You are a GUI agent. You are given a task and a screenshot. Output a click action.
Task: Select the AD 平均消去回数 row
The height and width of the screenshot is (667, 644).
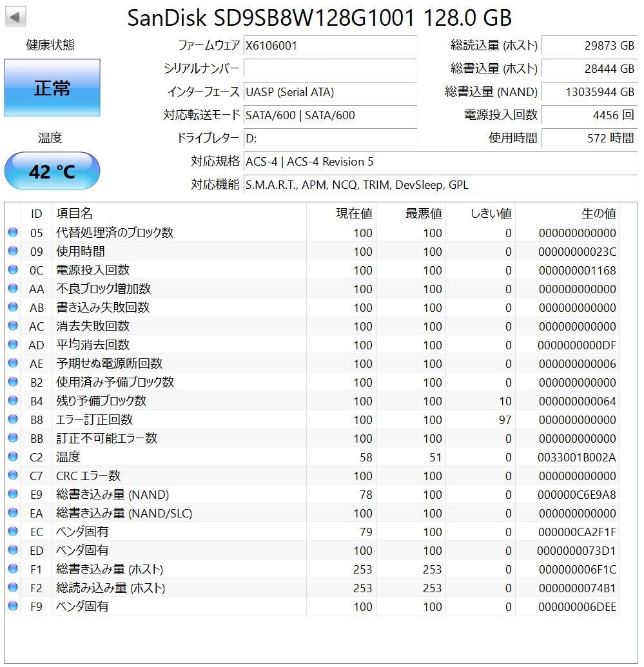click(x=258, y=345)
